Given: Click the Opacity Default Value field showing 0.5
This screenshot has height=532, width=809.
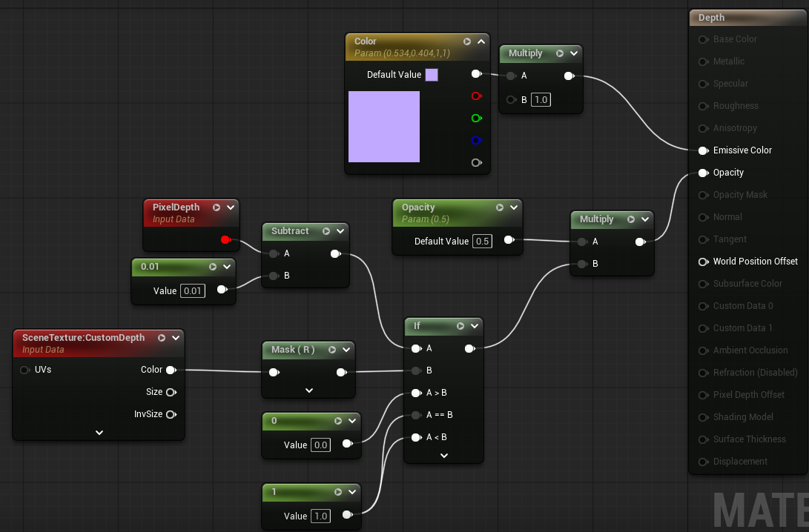Looking at the screenshot, I should (483, 242).
